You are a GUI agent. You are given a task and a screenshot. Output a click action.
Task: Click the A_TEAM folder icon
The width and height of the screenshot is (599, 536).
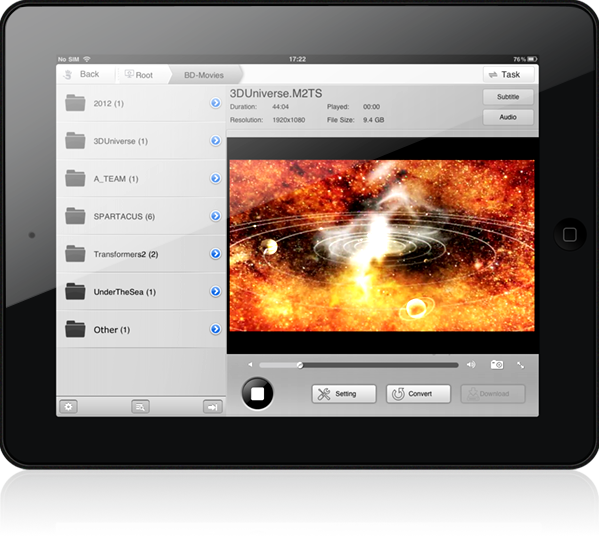pyautogui.click(x=75, y=178)
